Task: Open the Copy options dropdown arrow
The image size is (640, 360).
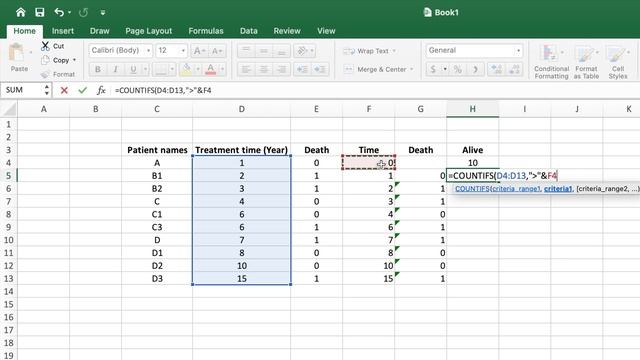Action: [74, 60]
